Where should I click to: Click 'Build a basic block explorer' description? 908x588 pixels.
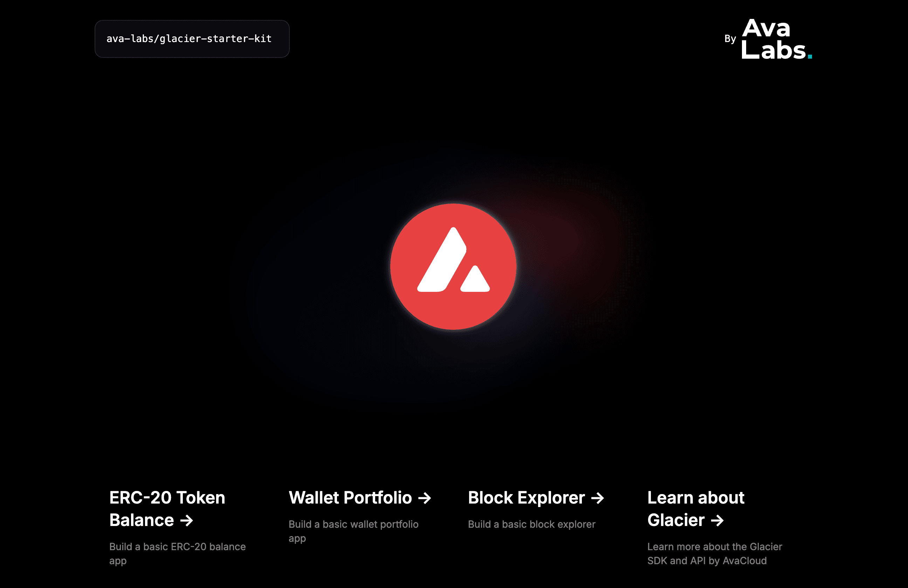coord(531,524)
